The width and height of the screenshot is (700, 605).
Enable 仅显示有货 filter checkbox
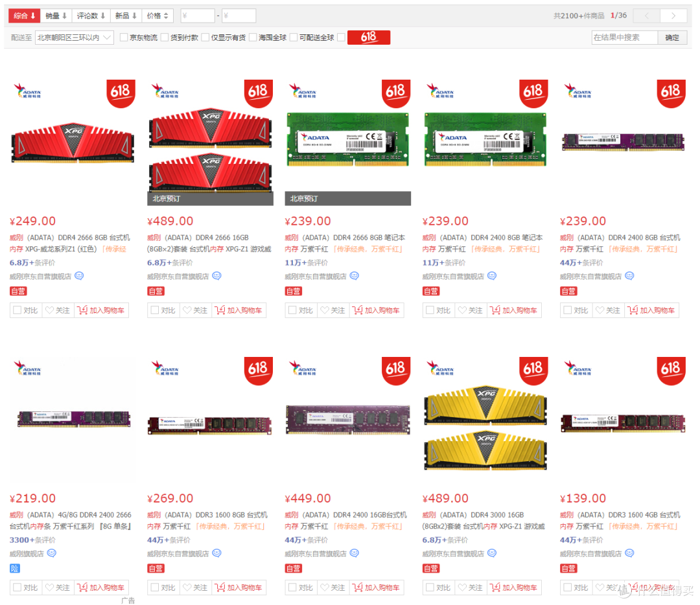point(205,38)
